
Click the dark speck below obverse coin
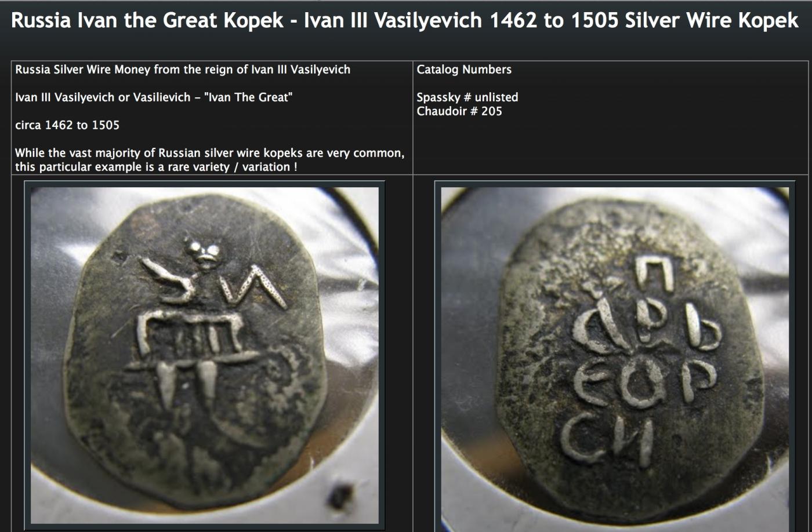click(340, 497)
